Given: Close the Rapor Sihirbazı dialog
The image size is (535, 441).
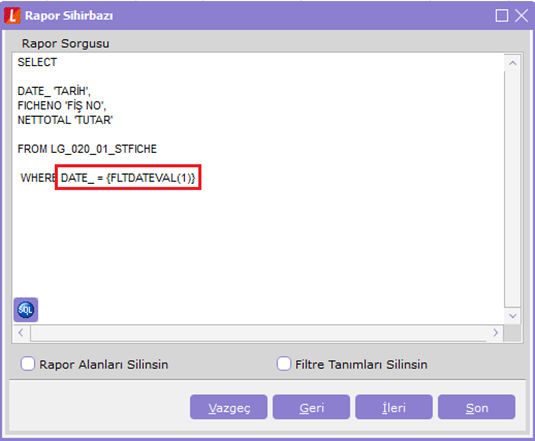Looking at the screenshot, I should pyautogui.click(x=521, y=16).
